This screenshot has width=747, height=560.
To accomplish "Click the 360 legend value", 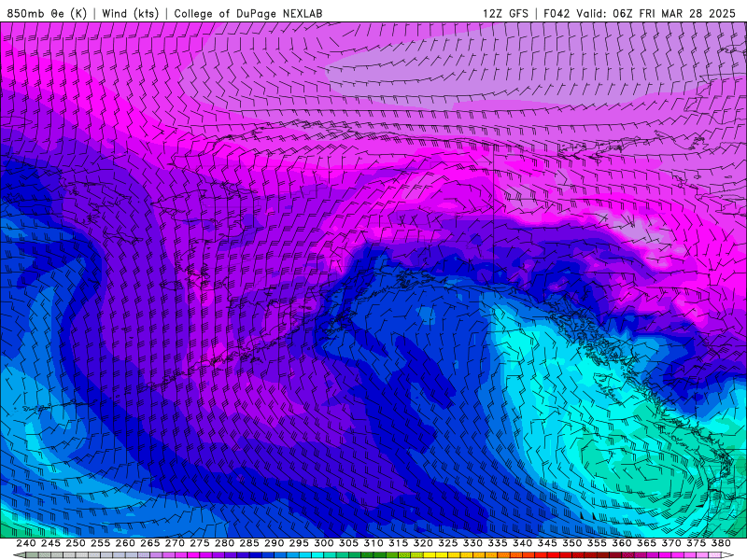I will pos(622,543).
